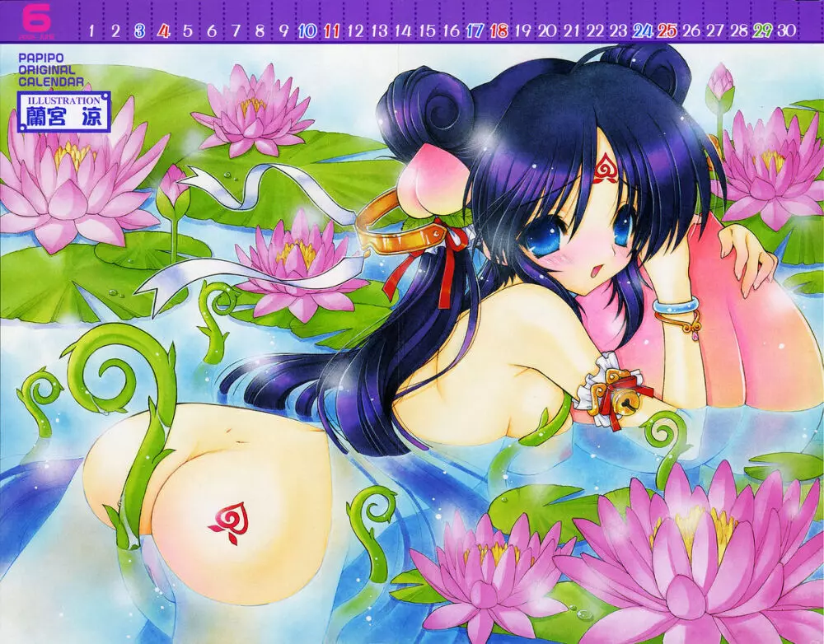Screen dimensions: 824x644
Task: Click date 14 in the calendar strip
Action: 403,31
